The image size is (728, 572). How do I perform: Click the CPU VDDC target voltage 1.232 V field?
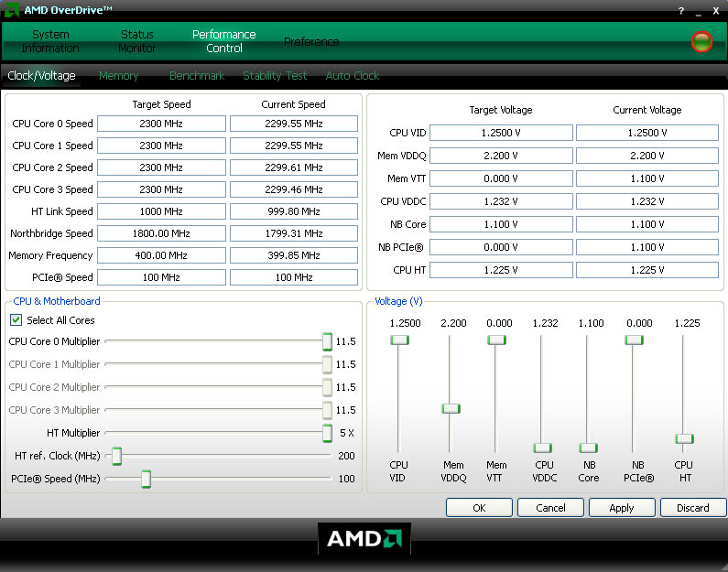pyautogui.click(x=501, y=201)
